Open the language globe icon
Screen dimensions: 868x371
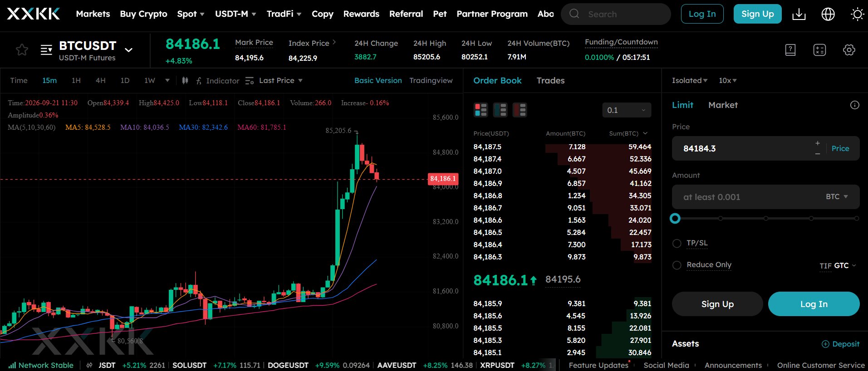click(x=828, y=14)
